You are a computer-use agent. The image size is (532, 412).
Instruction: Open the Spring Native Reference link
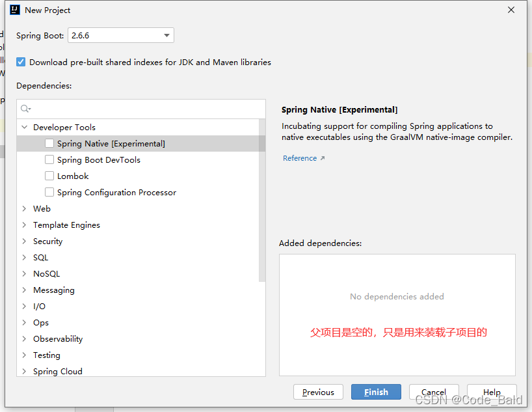click(x=300, y=158)
